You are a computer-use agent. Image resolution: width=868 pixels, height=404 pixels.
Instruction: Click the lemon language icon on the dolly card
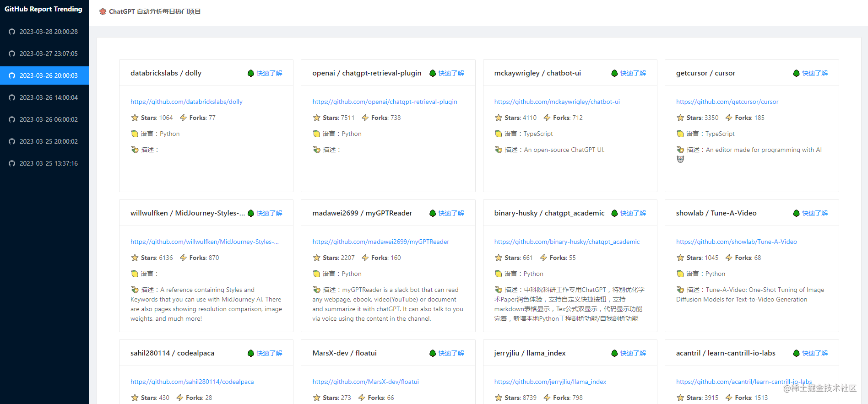[135, 134]
